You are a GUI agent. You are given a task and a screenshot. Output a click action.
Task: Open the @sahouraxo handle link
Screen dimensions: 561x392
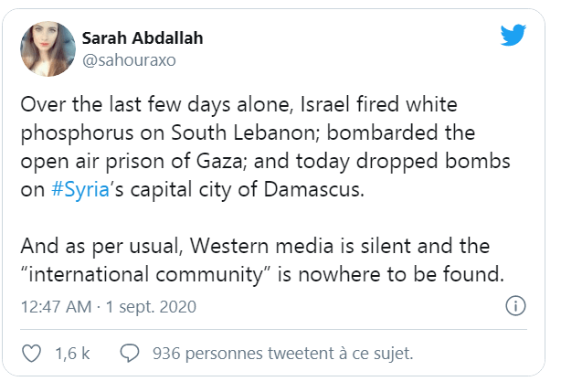click(129, 60)
